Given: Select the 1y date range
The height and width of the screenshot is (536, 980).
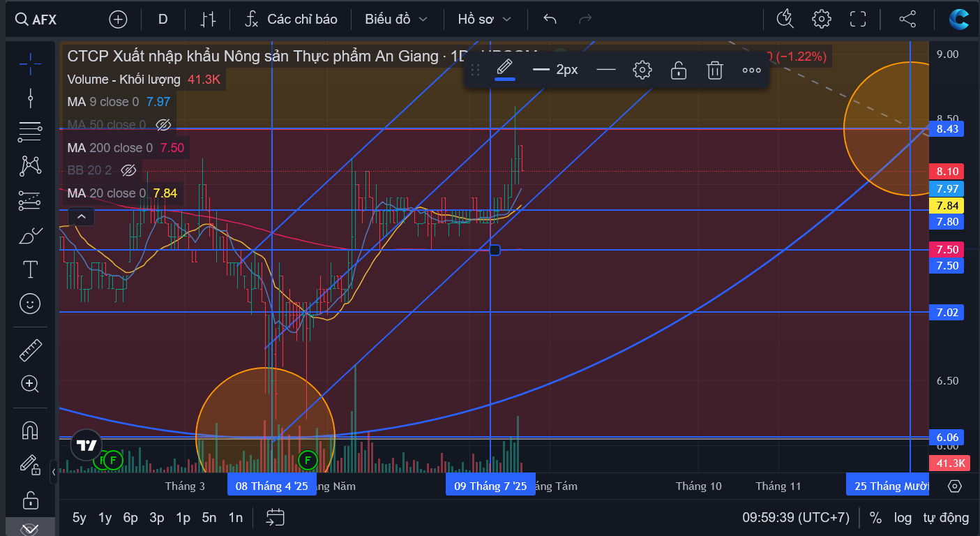Looking at the screenshot, I should coord(105,517).
